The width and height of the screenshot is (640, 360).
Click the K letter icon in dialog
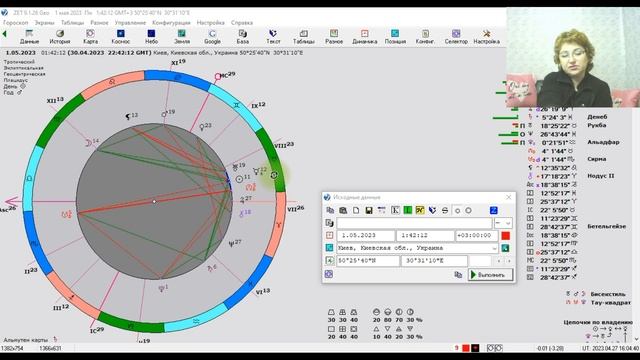point(395,210)
